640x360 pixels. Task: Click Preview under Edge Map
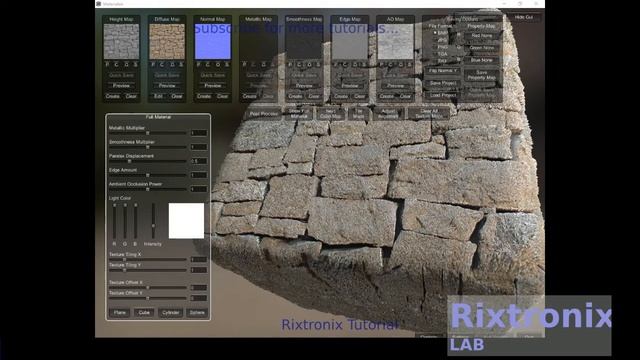point(350,86)
